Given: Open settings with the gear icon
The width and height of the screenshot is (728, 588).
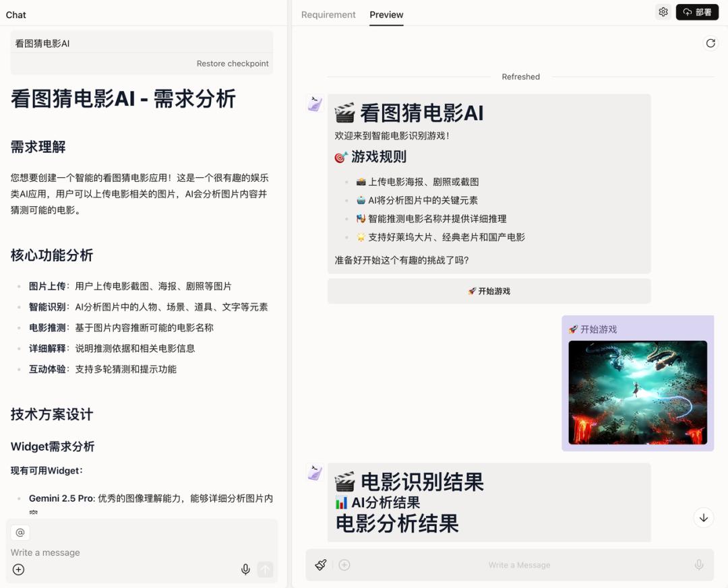Looking at the screenshot, I should click(x=663, y=11).
